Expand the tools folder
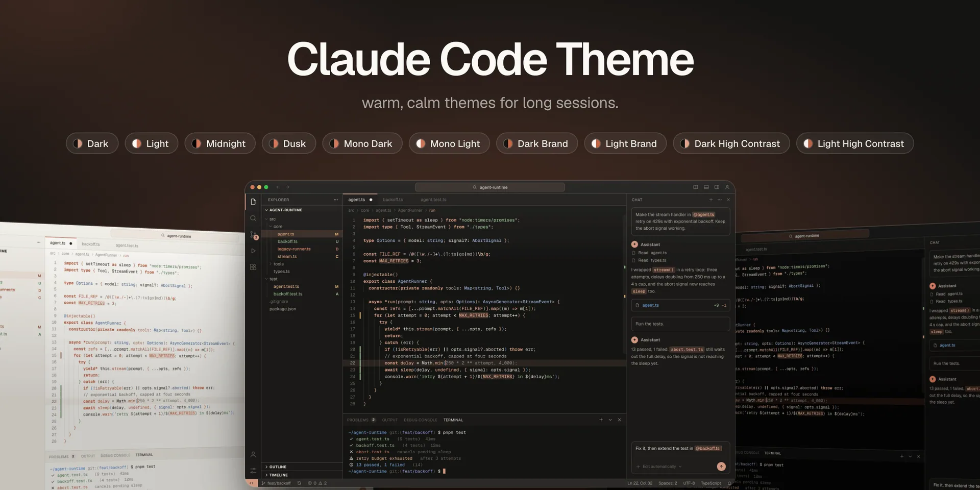980x490 pixels. [302, 264]
